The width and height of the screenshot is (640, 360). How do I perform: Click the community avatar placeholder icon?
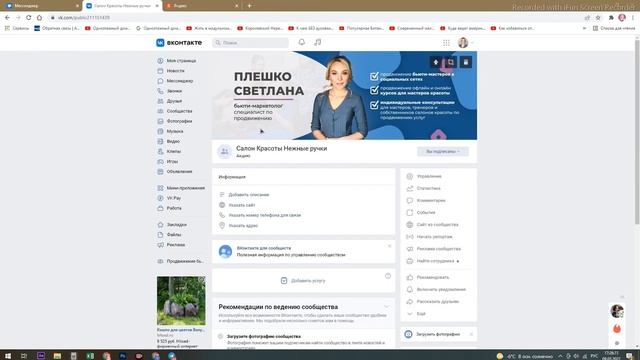click(224, 151)
